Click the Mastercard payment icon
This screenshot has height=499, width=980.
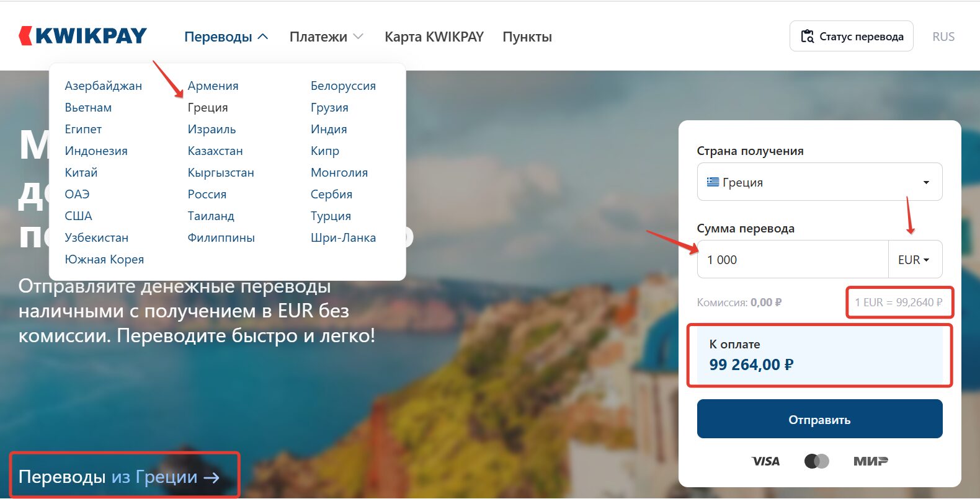(816, 461)
